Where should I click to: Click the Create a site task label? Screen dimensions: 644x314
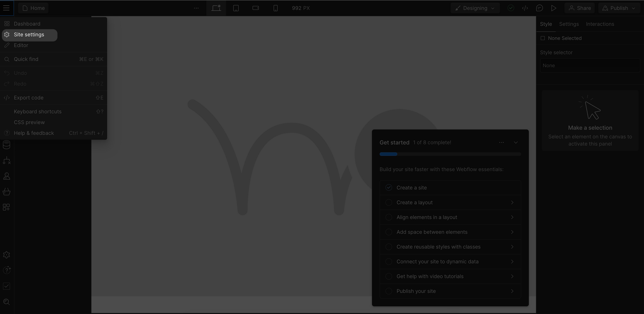[x=412, y=188]
